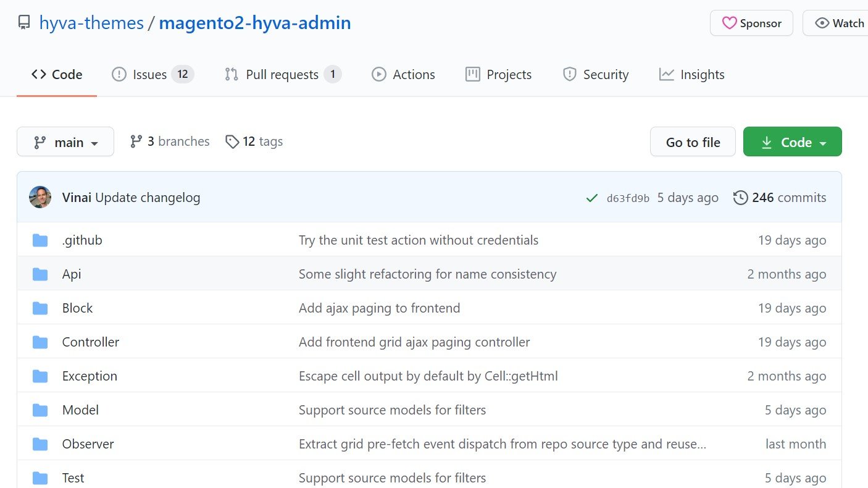Open the Controller folder
868x488 pixels.
[91, 342]
